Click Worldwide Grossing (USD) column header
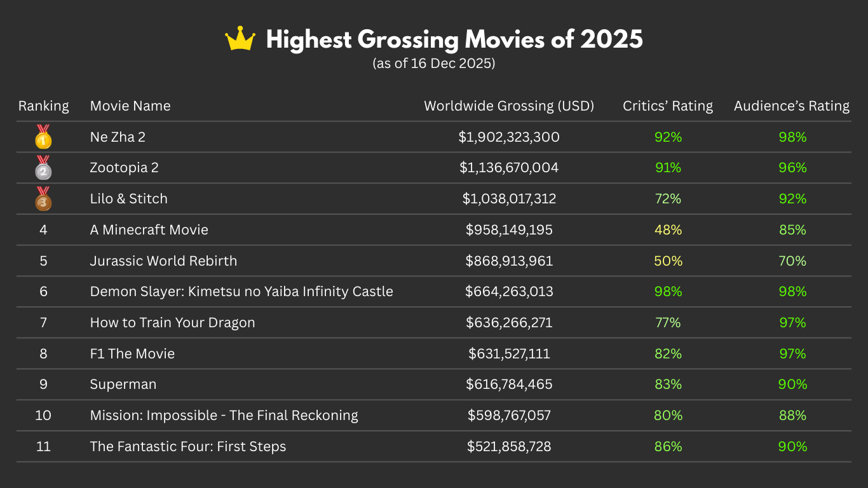 [x=509, y=106]
